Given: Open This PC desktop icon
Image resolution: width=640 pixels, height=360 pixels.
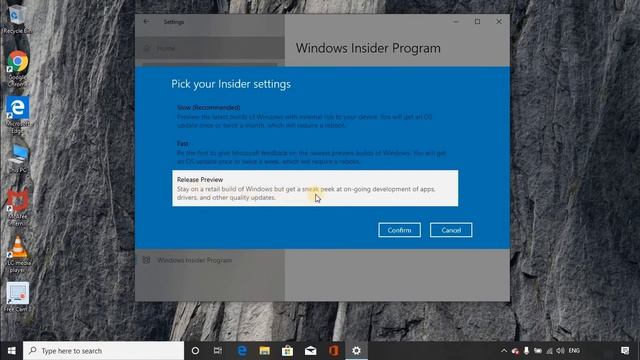Looking at the screenshot, I should [x=17, y=158].
